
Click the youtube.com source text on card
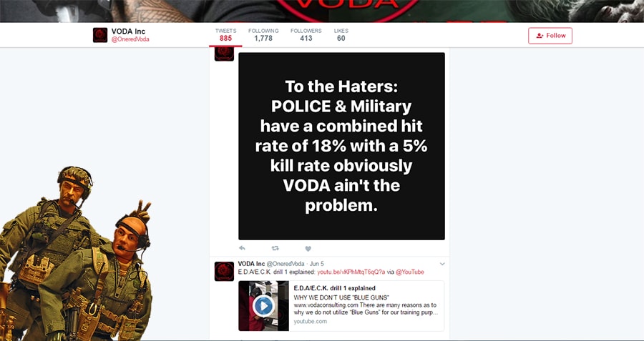coord(310,321)
